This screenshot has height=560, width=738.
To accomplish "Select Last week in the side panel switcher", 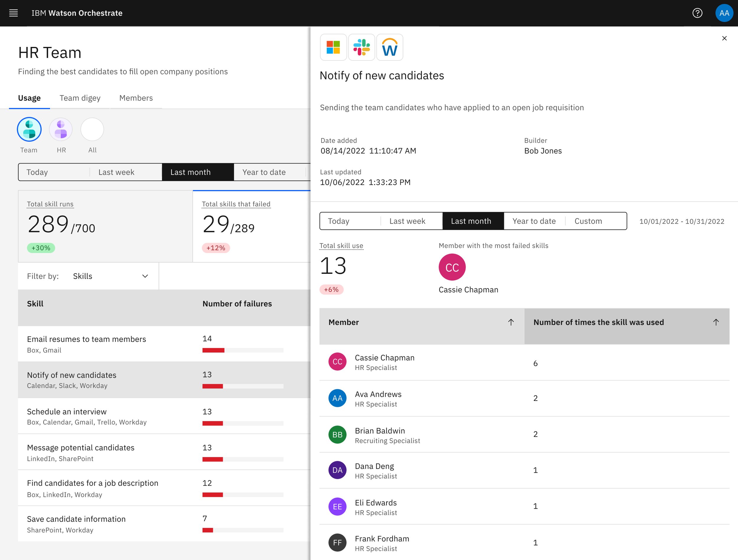I will click(412, 221).
